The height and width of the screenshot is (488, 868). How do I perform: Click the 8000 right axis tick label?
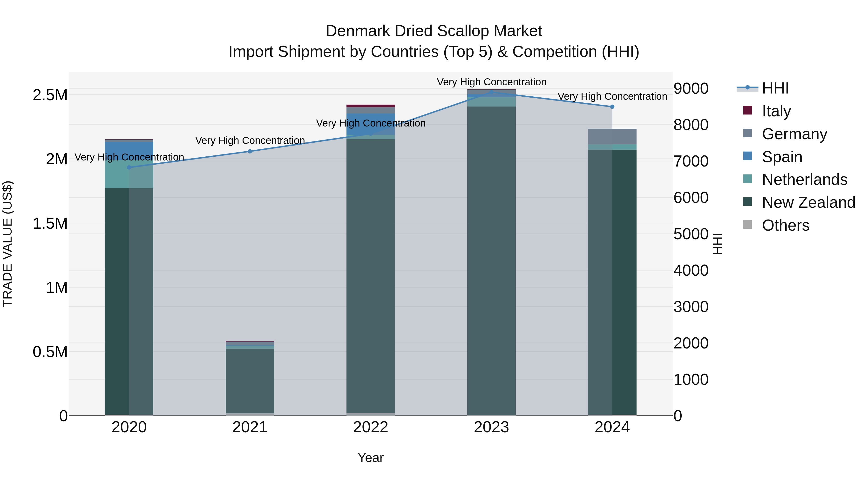691,125
